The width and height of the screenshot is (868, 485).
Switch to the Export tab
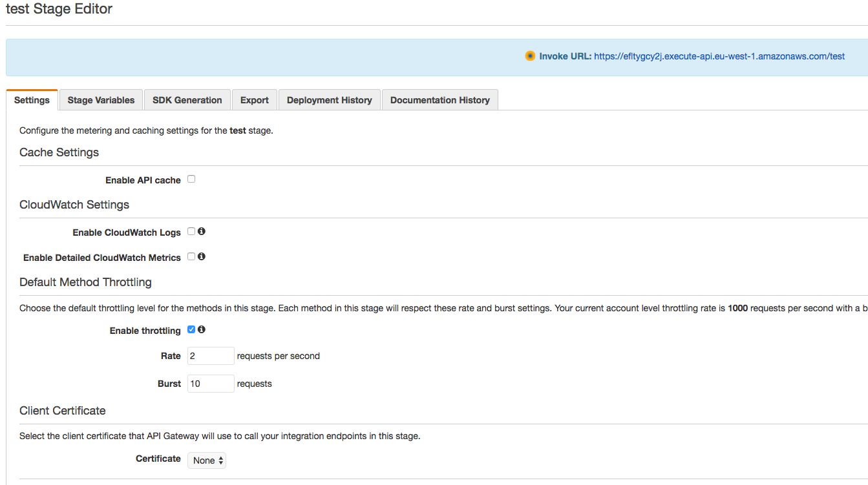point(254,99)
